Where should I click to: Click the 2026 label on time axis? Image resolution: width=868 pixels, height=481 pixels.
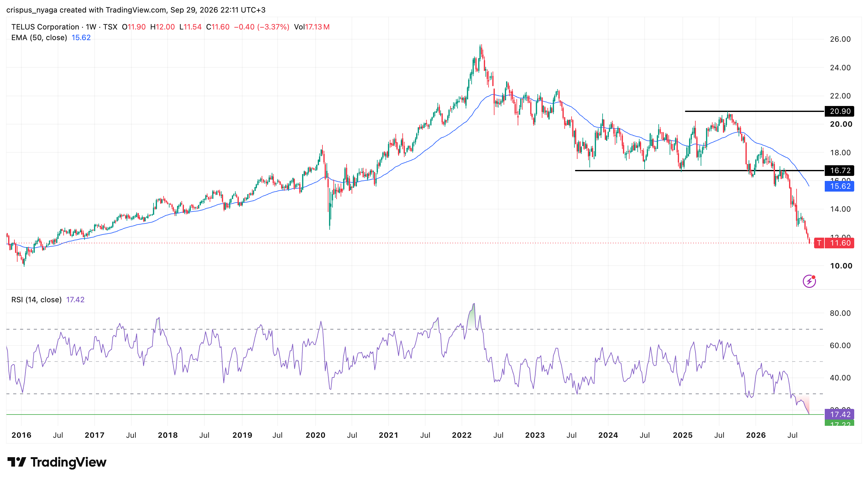756,435
